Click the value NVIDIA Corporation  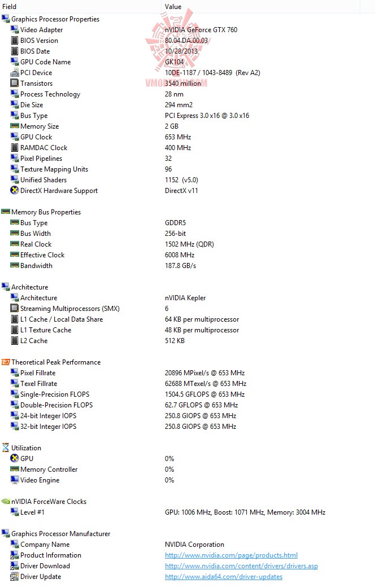tap(194, 544)
